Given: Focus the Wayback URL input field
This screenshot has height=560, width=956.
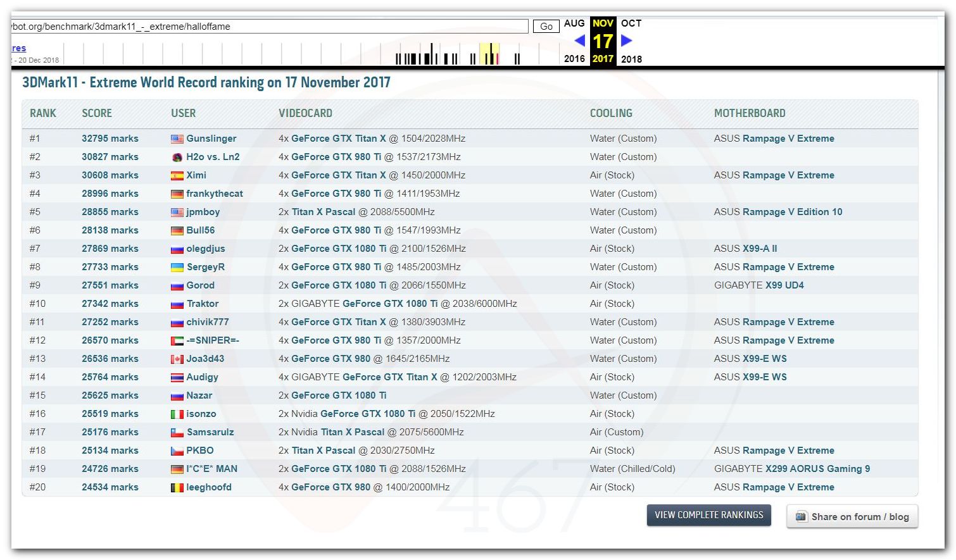Looking at the screenshot, I should [269, 27].
